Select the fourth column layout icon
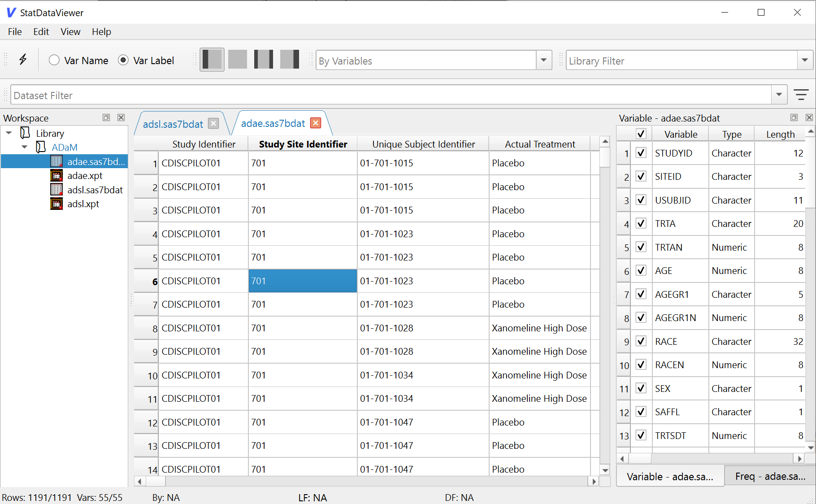The width and height of the screenshot is (816, 504). (289, 59)
